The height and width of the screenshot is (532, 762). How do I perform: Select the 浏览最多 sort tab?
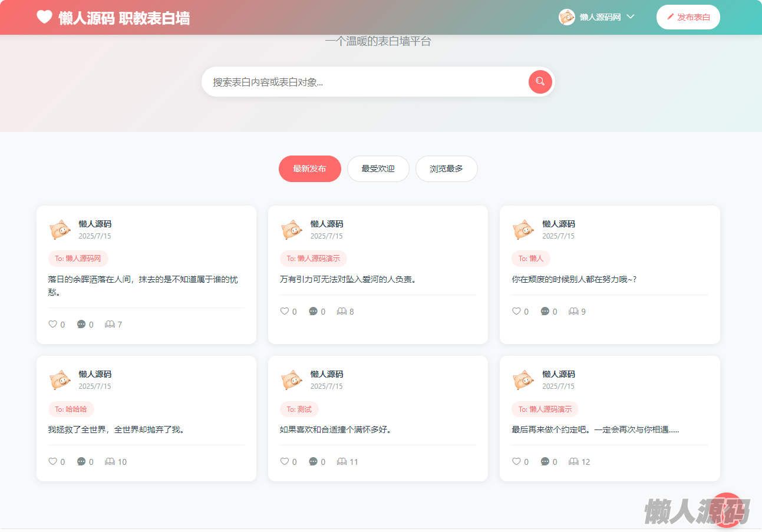(446, 169)
